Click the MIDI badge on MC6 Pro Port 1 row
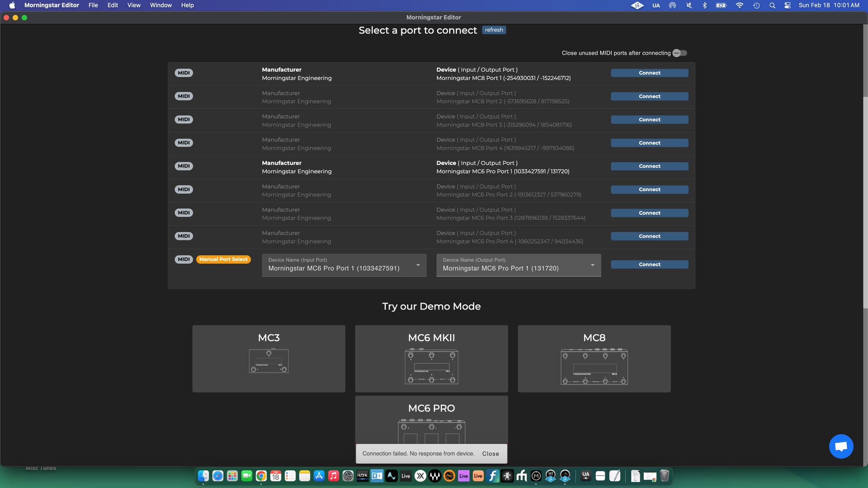Image resolution: width=868 pixels, height=488 pixels. tap(184, 166)
